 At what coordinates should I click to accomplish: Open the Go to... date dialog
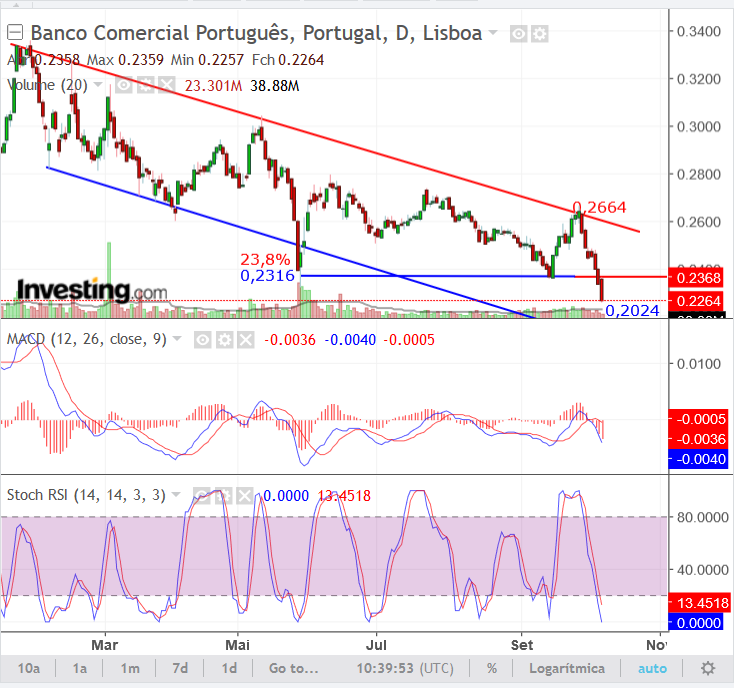294,668
